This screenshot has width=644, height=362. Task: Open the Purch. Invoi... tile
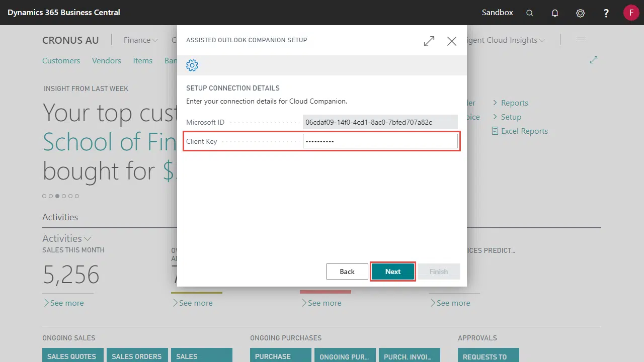(410, 355)
